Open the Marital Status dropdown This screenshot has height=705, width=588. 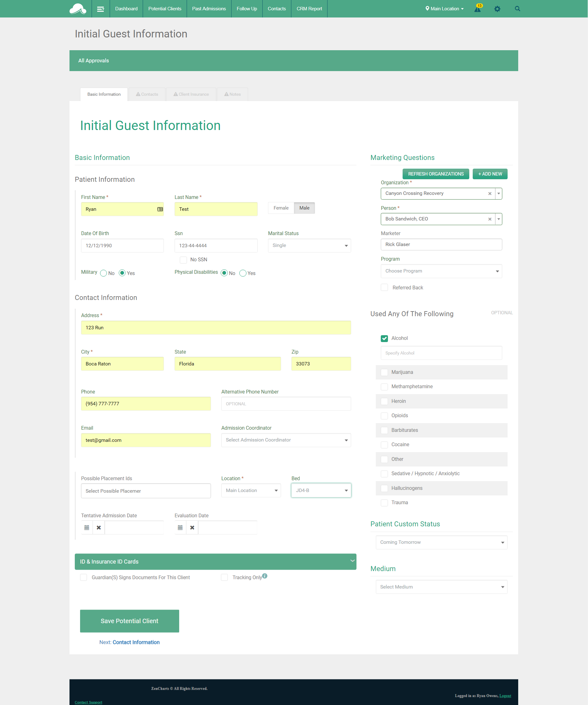coord(309,246)
